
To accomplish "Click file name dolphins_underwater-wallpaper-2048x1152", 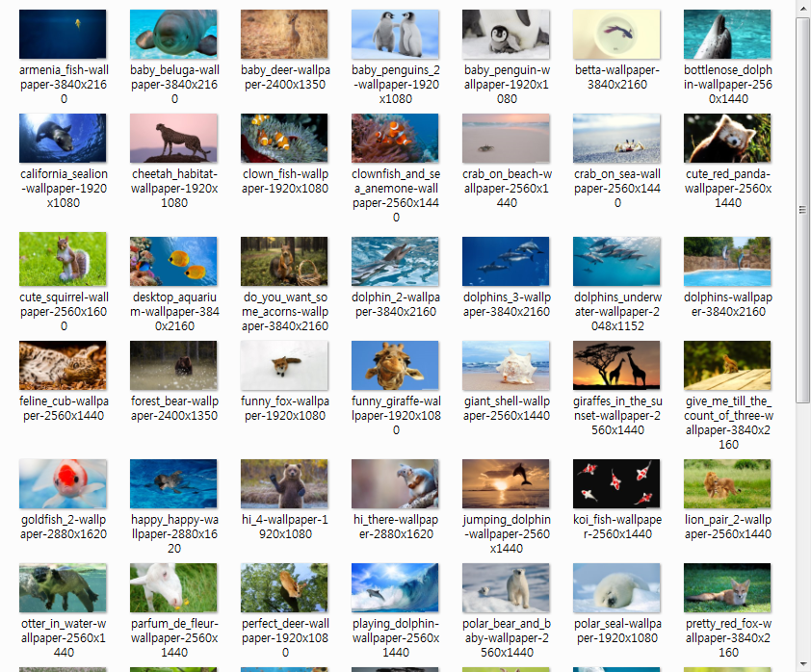I will pyautogui.click(x=617, y=312).
